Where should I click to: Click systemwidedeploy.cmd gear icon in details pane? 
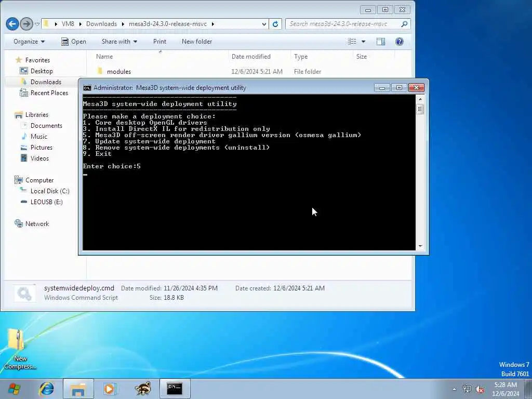coord(24,294)
